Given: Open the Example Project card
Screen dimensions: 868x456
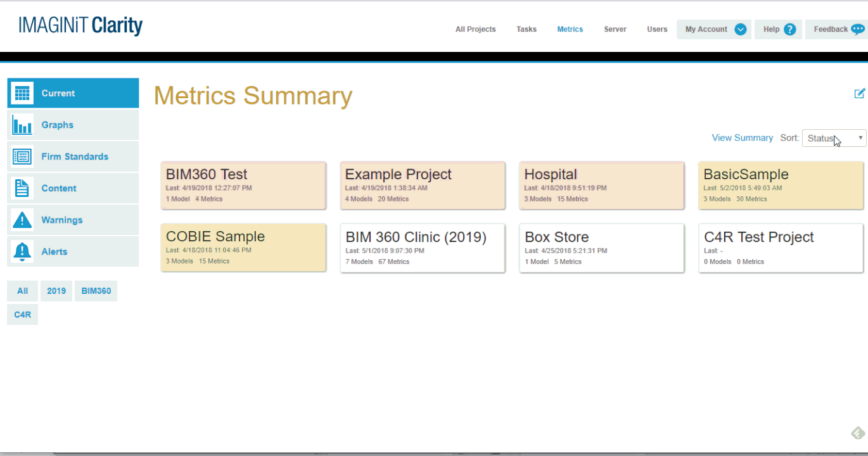Looking at the screenshot, I should click(x=423, y=186).
